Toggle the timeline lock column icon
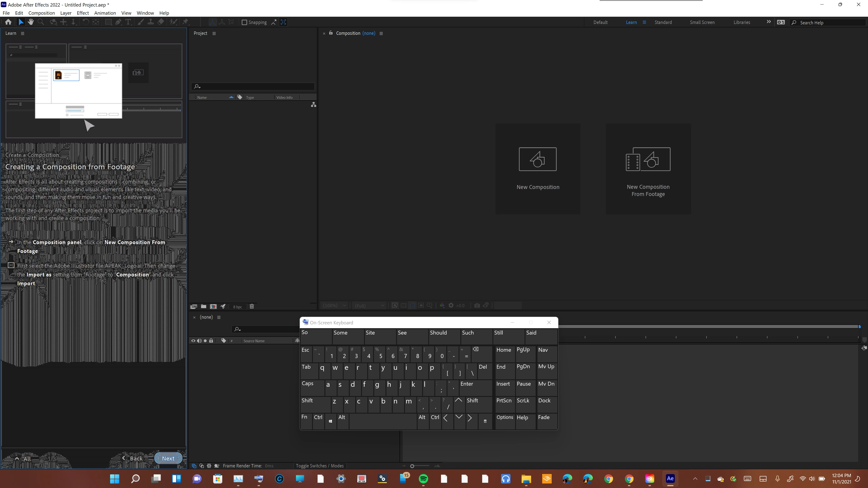The height and width of the screenshot is (488, 868). [211, 341]
